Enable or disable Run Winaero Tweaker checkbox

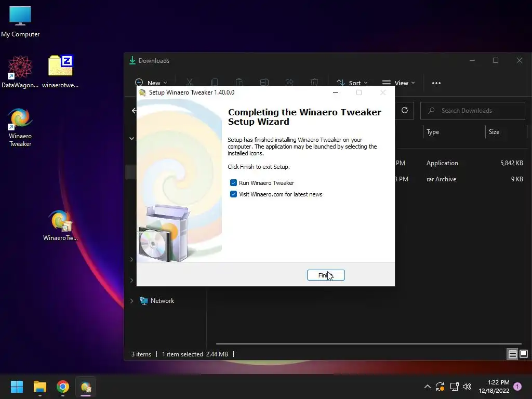(x=233, y=183)
